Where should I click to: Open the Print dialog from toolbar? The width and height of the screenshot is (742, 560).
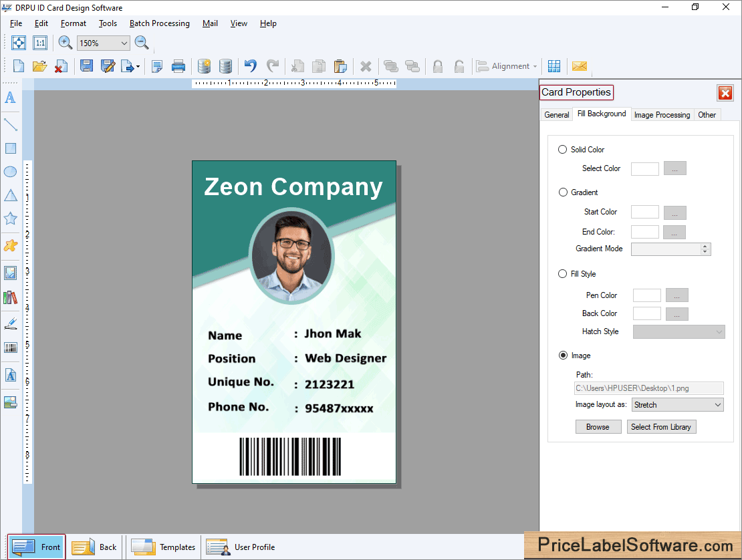pyautogui.click(x=178, y=66)
